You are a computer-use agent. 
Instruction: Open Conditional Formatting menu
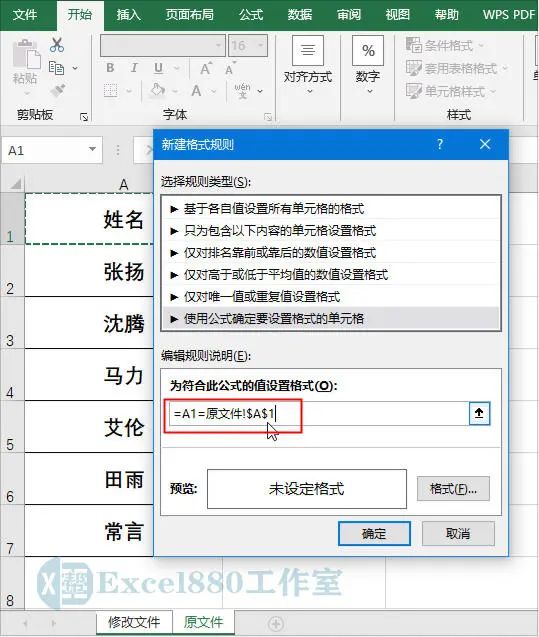[445, 45]
